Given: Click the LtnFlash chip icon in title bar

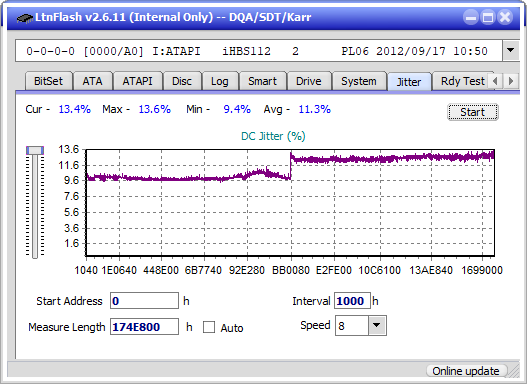Looking at the screenshot, I should (25, 17).
